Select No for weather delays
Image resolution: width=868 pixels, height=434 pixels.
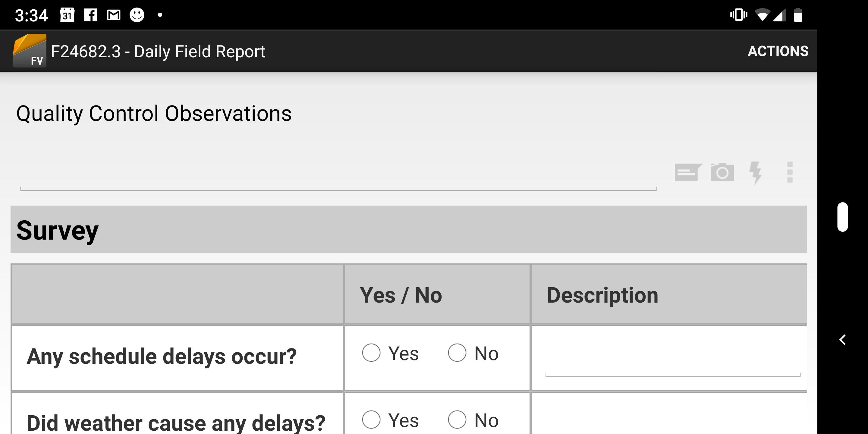457,420
